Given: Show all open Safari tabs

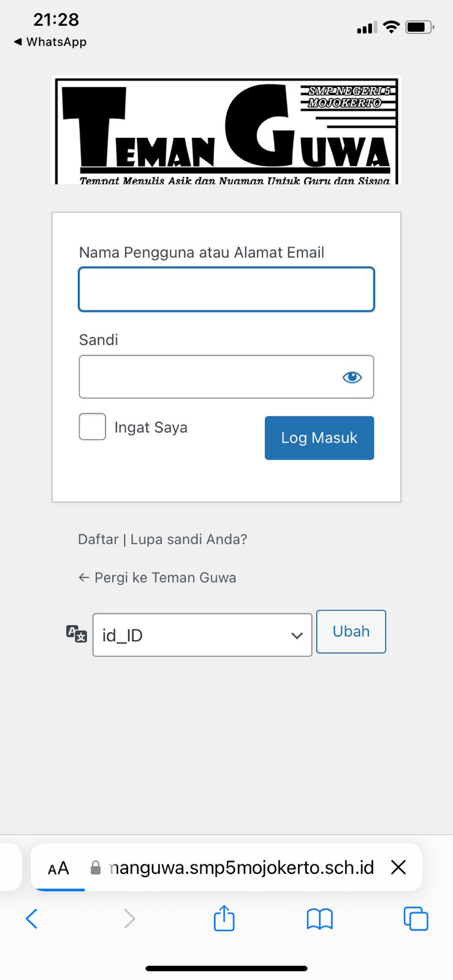Looking at the screenshot, I should (416, 918).
